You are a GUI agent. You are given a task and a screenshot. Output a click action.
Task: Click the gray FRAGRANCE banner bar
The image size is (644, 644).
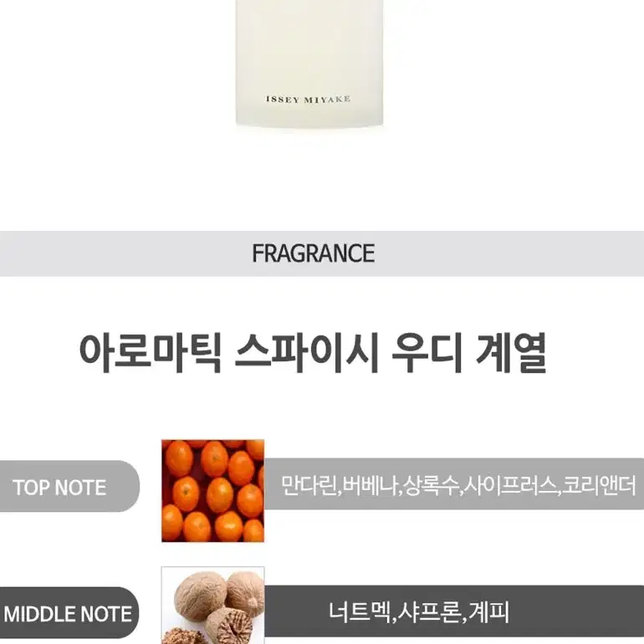pos(322,253)
